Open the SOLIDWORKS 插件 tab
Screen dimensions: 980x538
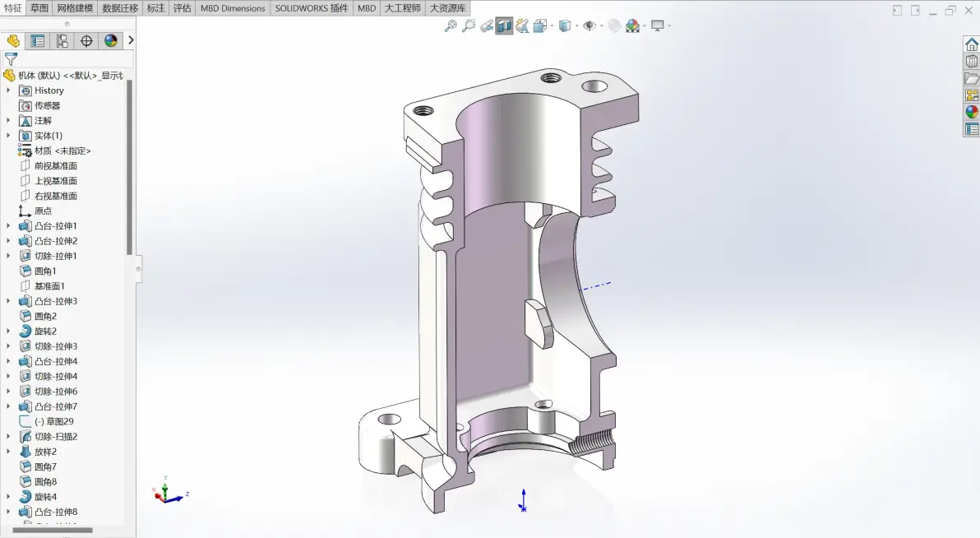tap(312, 8)
